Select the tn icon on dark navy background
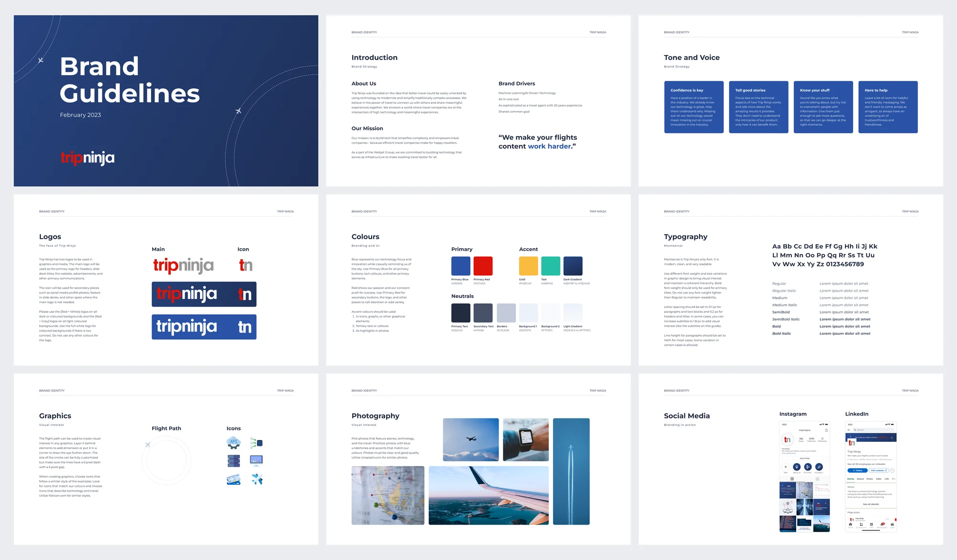Image resolution: width=957 pixels, height=560 pixels. click(245, 294)
